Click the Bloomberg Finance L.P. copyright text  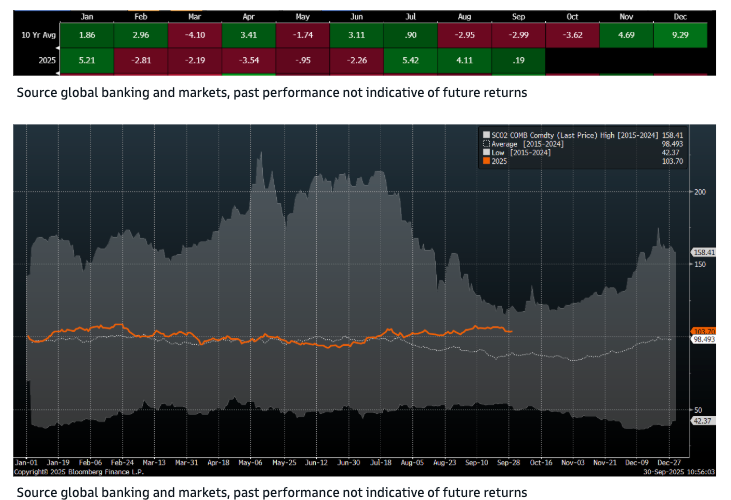pos(65,471)
